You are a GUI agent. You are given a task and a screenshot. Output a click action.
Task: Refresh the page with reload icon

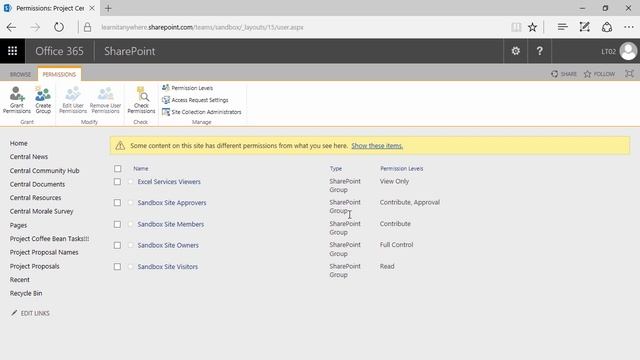[59, 27]
